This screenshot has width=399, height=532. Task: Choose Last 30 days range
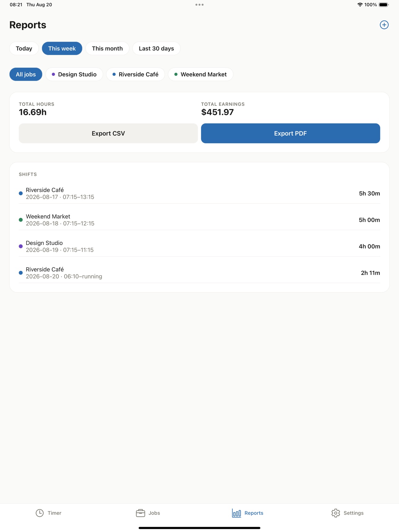pos(157,49)
